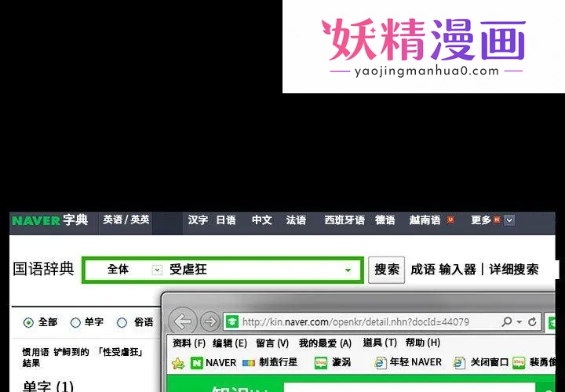Click the 搜索 button
This screenshot has height=392, width=565.
[386, 270]
